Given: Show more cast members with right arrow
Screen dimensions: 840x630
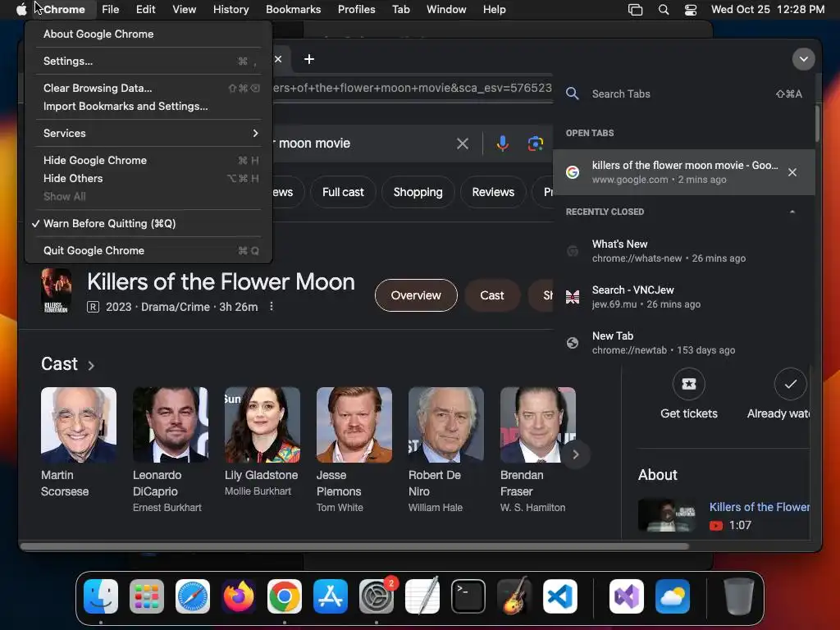Looking at the screenshot, I should point(575,454).
